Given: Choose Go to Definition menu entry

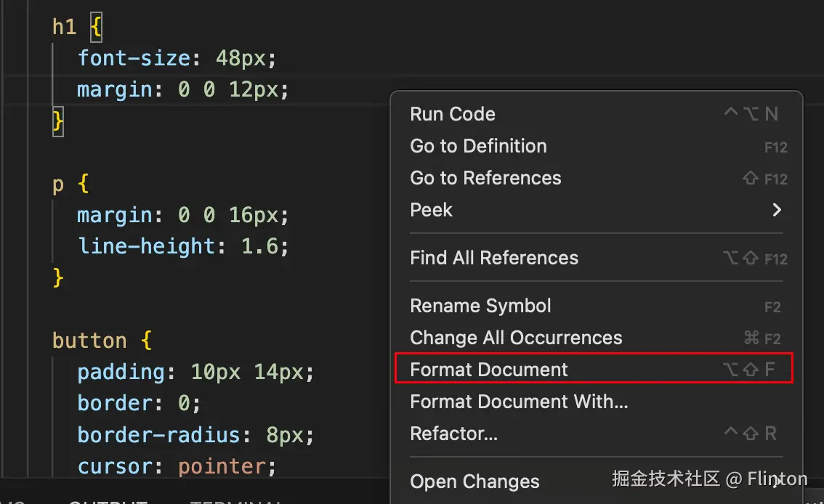Looking at the screenshot, I should point(478,146).
